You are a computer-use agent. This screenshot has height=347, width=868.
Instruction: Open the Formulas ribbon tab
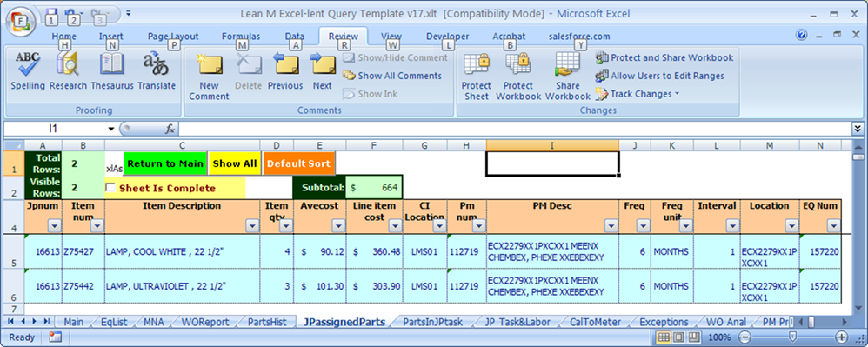click(x=241, y=37)
